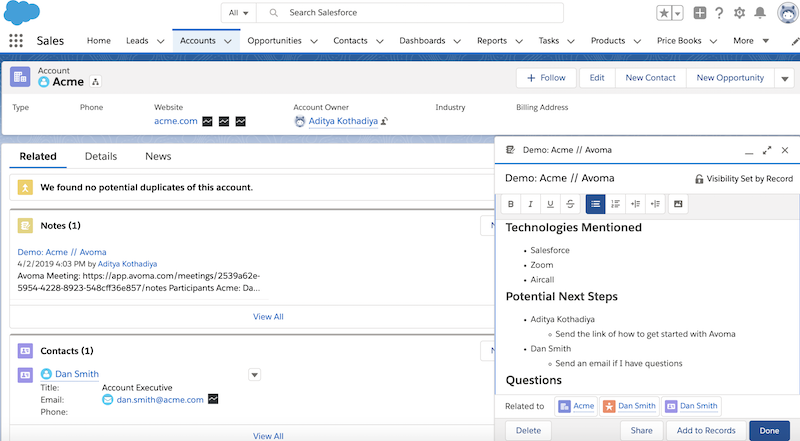Viewport: 800px width, 441px height.
Task: Toggle the bulleted list button
Action: point(595,204)
